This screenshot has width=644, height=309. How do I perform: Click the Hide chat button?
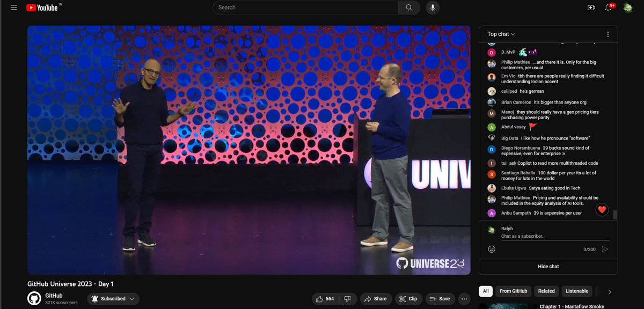(x=548, y=266)
